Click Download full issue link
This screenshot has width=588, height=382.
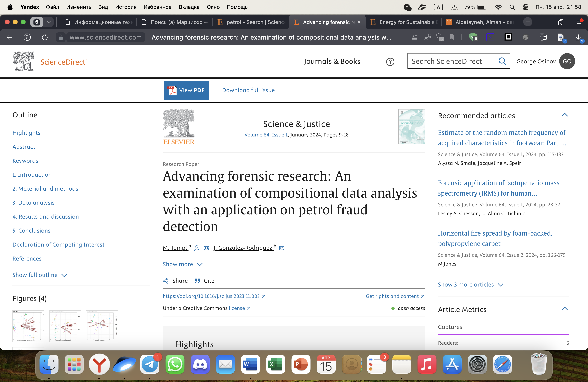click(x=248, y=90)
